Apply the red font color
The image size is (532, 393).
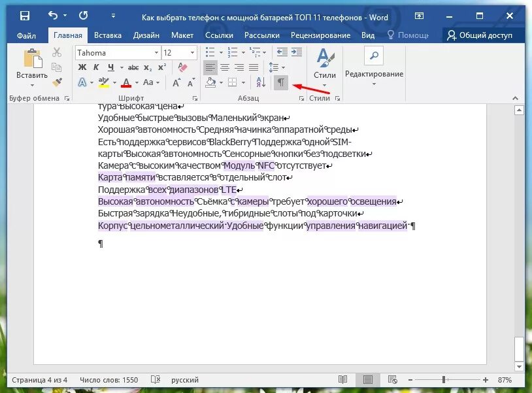coord(126,82)
